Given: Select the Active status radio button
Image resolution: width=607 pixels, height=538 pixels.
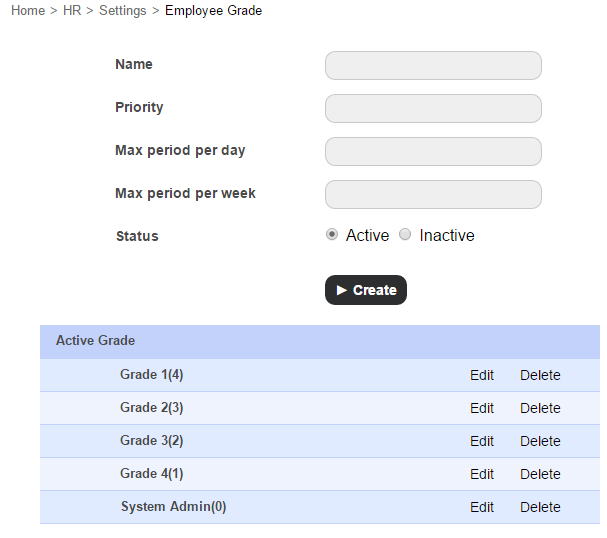Looking at the screenshot, I should tap(332, 235).
